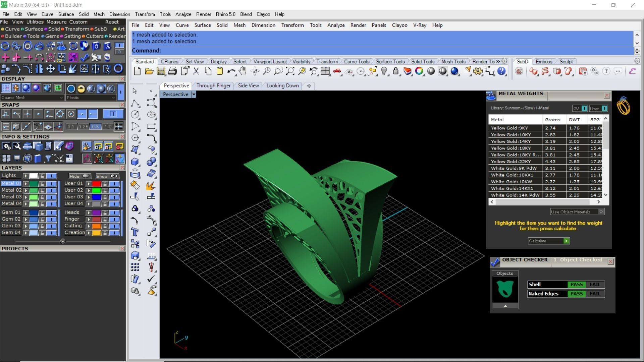
Task: Click the Box solid tool in sidebar
Action: click(x=135, y=162)
